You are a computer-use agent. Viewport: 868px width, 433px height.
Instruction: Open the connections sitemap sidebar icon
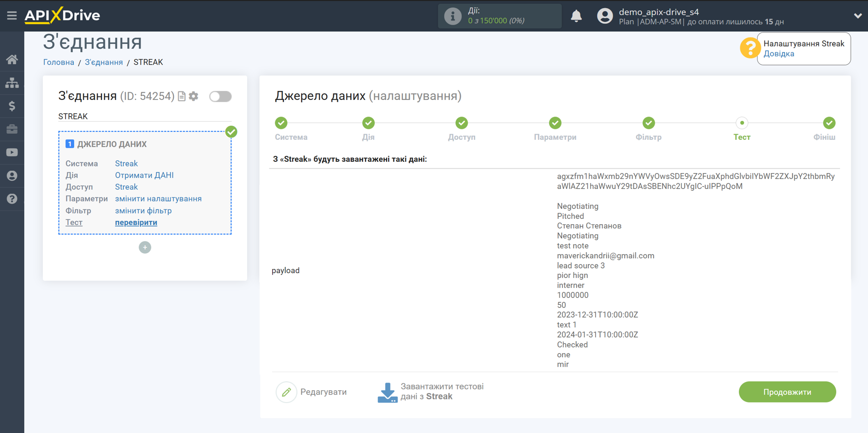(x=12, y=83)
